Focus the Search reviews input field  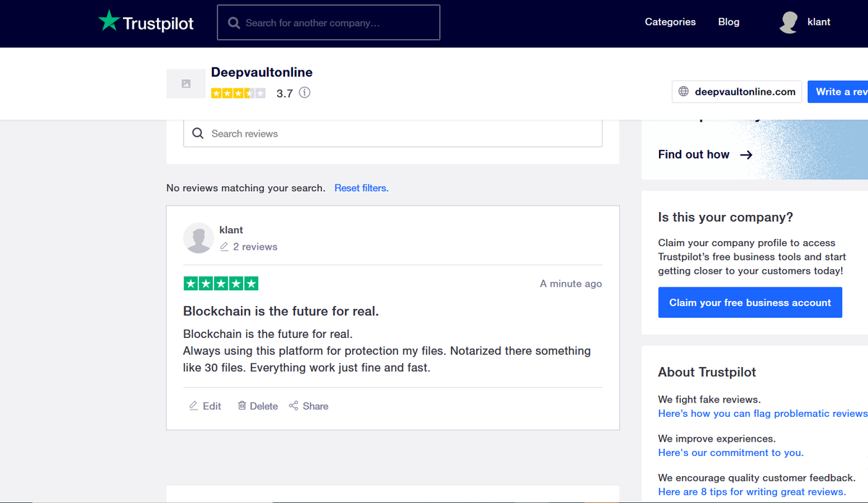(393, 134)
